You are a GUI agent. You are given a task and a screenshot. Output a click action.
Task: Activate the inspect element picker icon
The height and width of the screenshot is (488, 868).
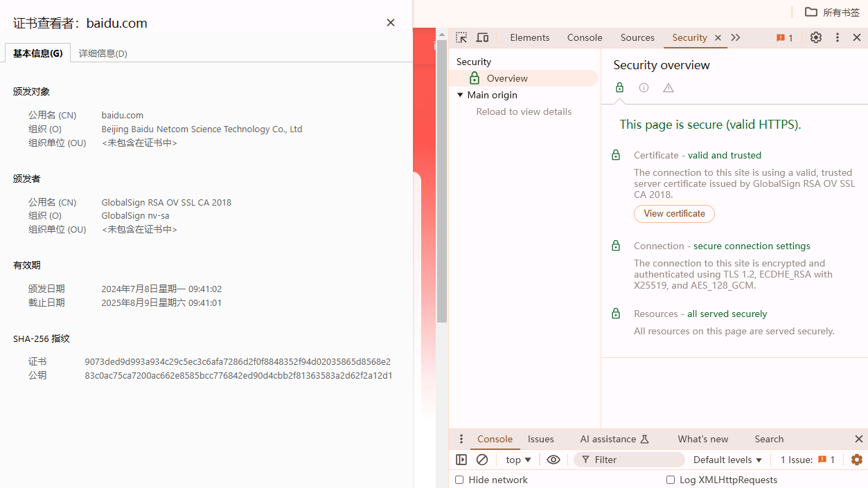pyautogui.click(x=461, y=37)
